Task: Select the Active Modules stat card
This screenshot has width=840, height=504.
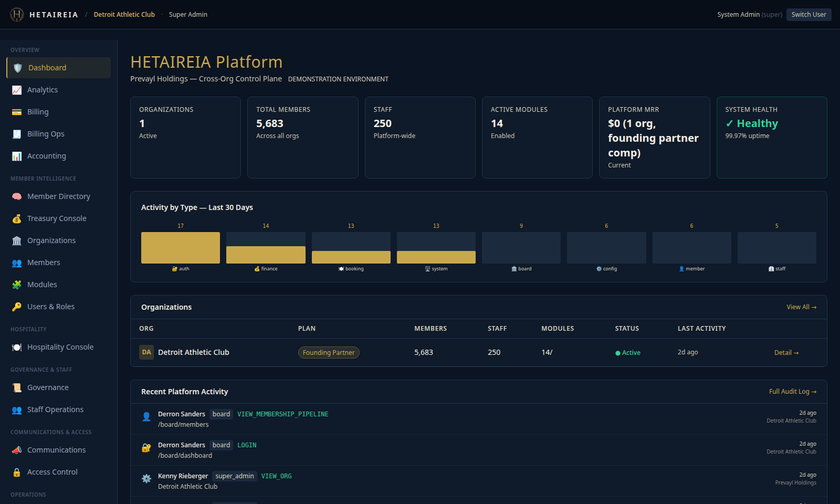Action: (x=537, y=138)
